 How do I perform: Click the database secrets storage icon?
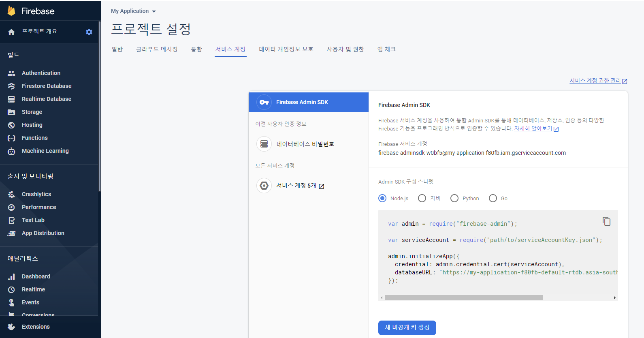tap(264, 144)
